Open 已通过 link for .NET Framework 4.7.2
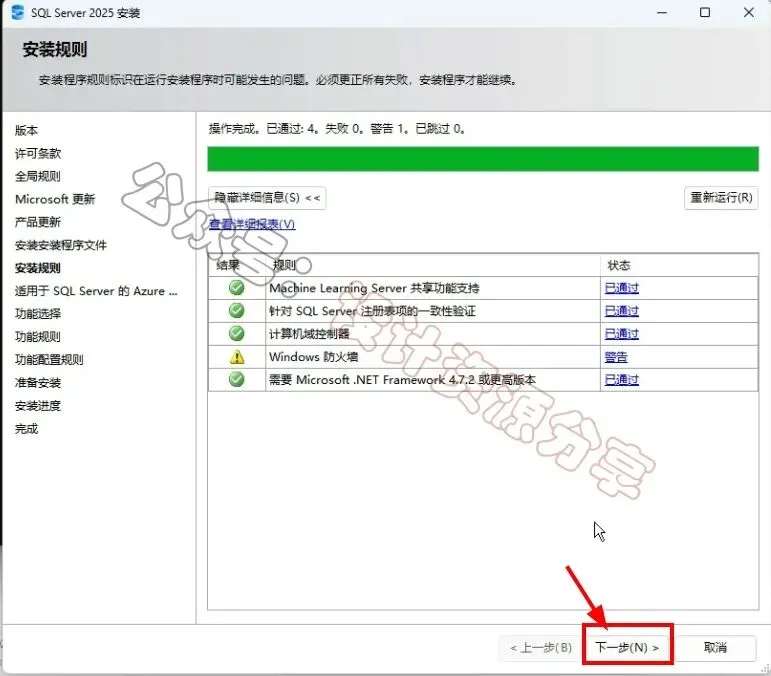Screen dimensions: 771x676 coord(622,380)
